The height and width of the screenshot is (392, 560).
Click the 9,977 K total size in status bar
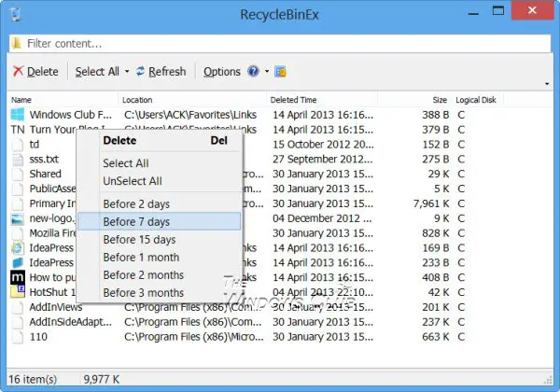(102, 379)
